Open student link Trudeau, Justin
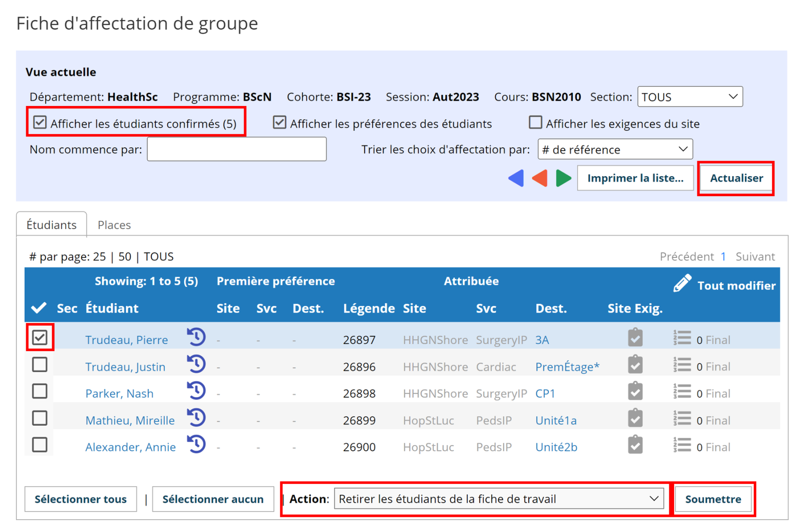The width and height of the screenshot is (798, 532). pyautogui.click(x=125, y=367)
